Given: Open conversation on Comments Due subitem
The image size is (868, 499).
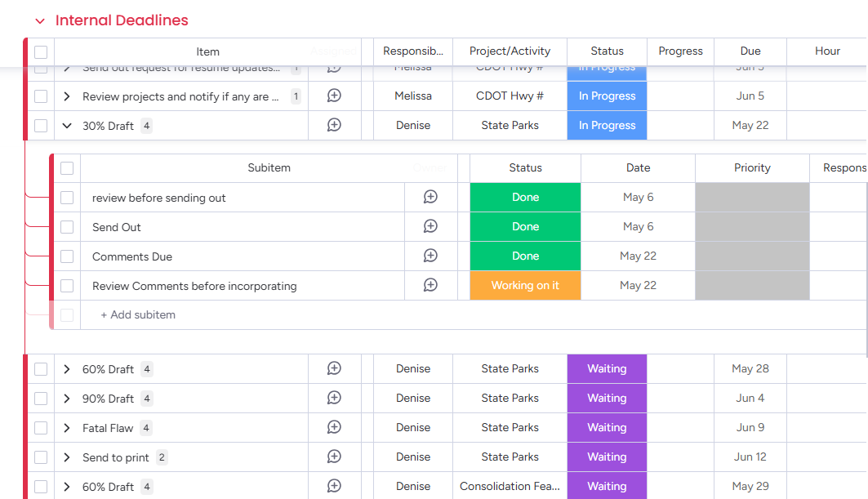Looking at the screenshot, I should [430, 256].
